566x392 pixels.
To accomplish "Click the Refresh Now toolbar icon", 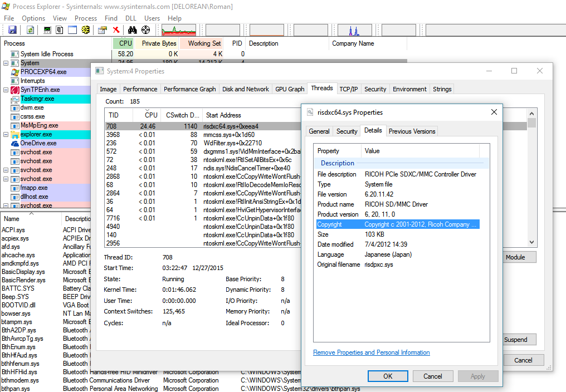I will tap(30, 30).
